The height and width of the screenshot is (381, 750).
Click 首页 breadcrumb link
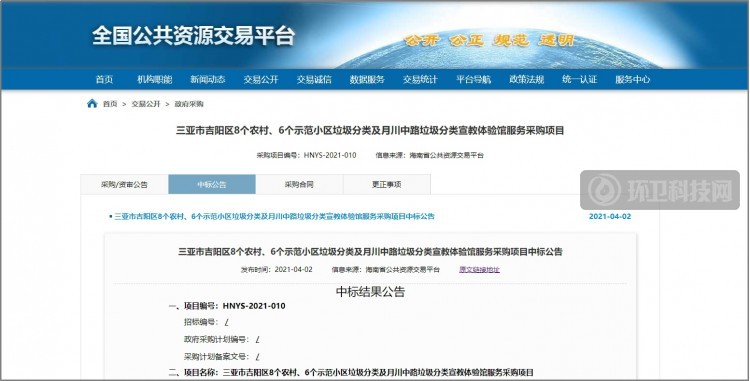click(110, 104)
